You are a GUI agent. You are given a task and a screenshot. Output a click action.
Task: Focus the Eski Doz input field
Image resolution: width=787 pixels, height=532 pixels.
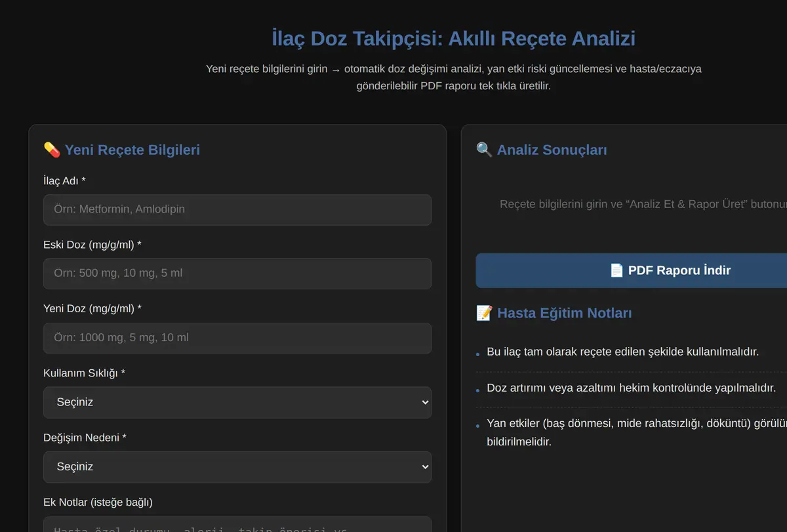click(237, 274)
